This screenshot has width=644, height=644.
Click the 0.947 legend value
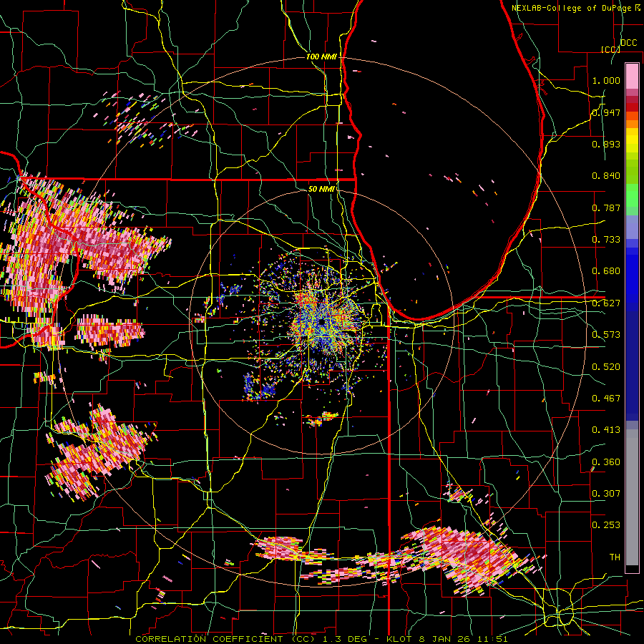pyautogui.click(x=606, y=112)
